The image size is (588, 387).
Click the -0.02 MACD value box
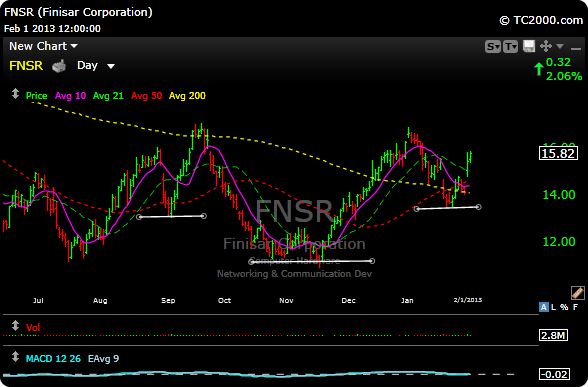coord(555,374)
